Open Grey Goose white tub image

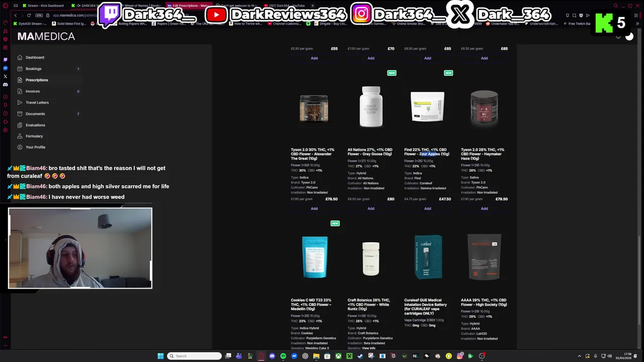coord(371,107)
